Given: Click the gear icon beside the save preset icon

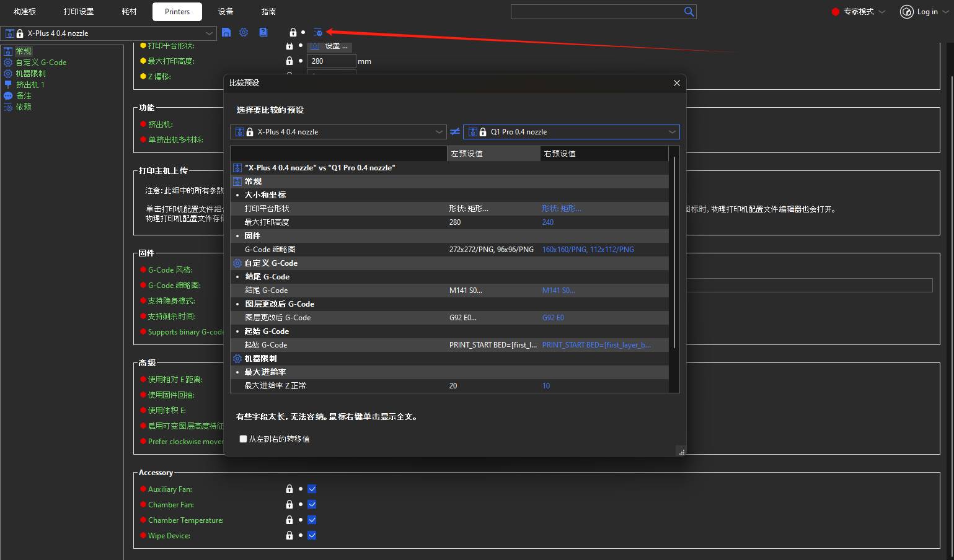Looking at the screenshot, I should (244, 32).
